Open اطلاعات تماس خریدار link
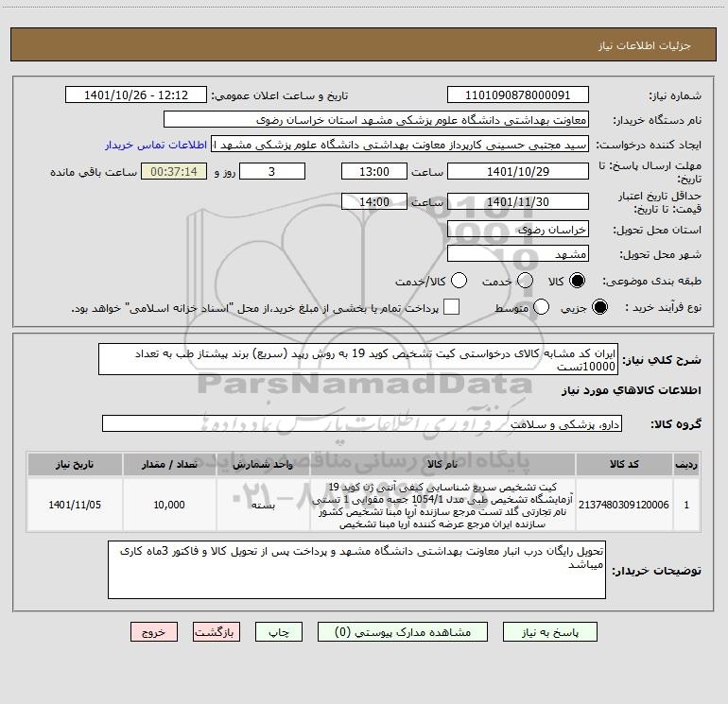 [x=156, y=145]
